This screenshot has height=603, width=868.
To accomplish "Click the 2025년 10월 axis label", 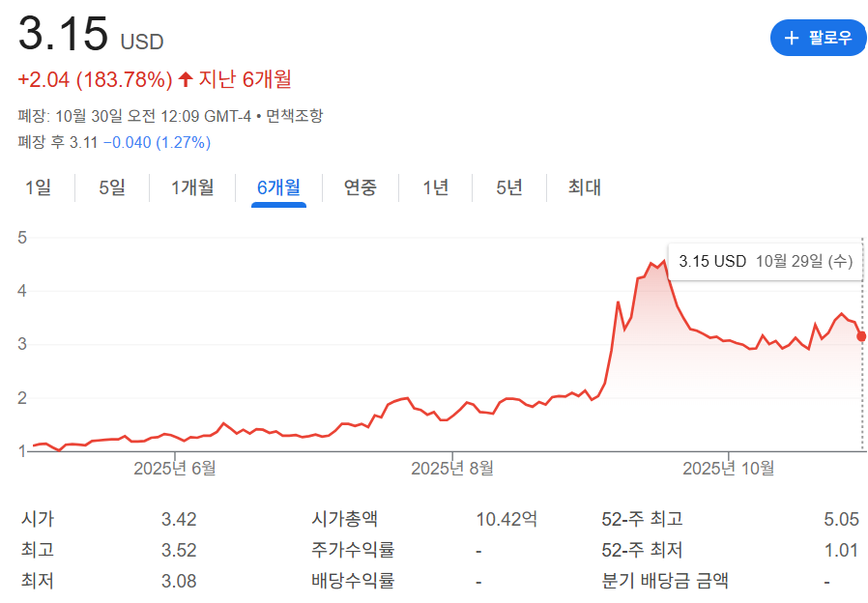I will [729, 469].
